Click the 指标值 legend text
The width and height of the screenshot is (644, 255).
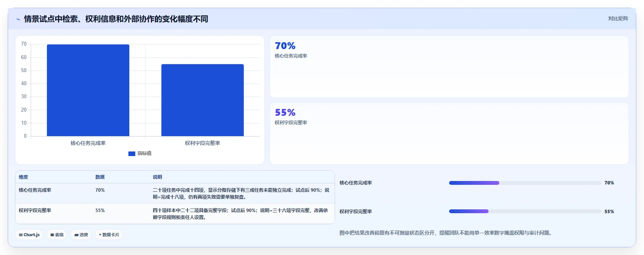click(x=144, y=153)
